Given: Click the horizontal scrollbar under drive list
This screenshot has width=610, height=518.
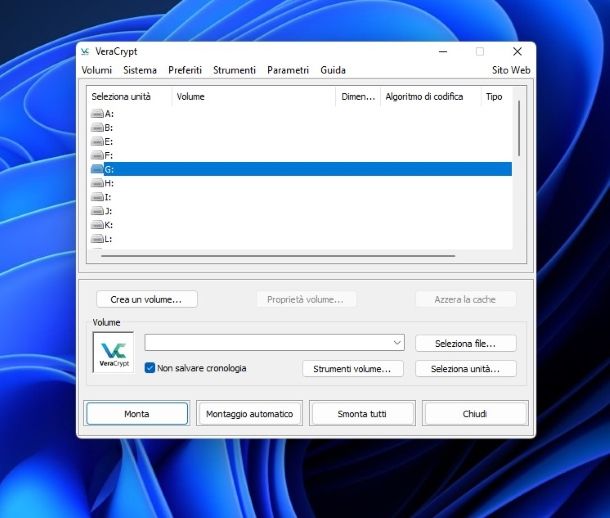Looking at the screenshot, I should (x=278, y=256).
